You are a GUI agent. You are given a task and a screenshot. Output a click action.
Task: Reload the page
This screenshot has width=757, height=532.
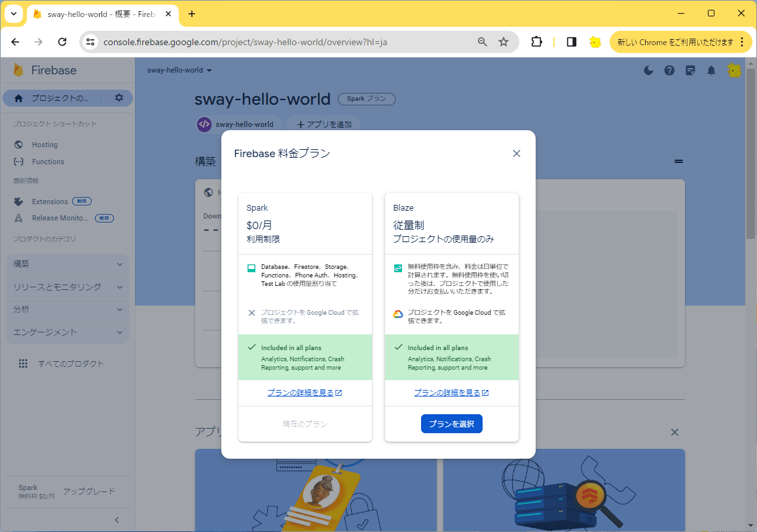pyautogui.click(x=62, y=42)
